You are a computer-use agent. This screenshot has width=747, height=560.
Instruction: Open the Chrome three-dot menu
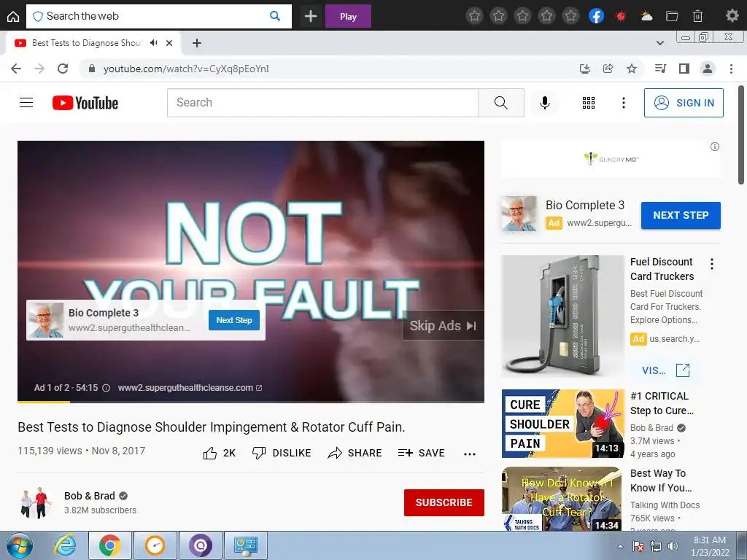(x=731, y=69)
